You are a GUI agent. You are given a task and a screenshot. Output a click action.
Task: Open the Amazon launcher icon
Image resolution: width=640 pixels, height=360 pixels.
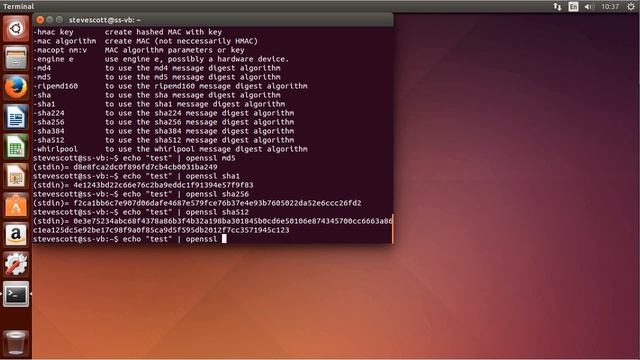point(16,235)
